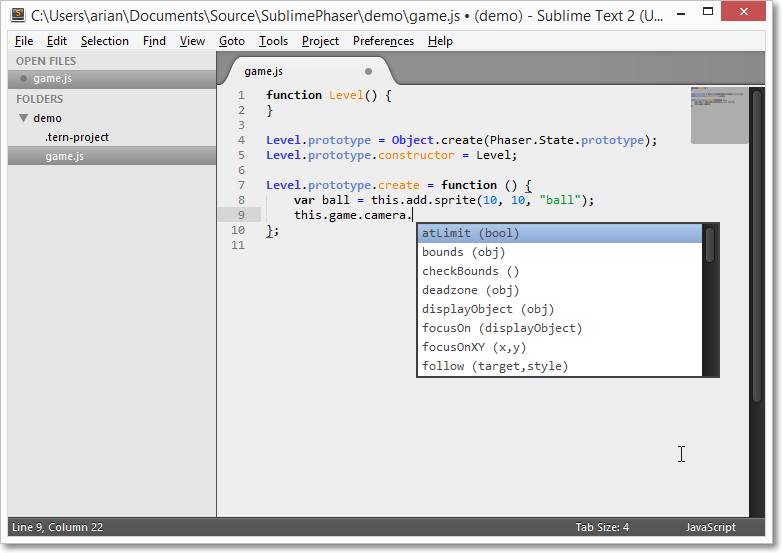The width and height of the screenshot is (782, 553).
Task: Place cursor after this.game.camera. on line 9
Action: 413,215
